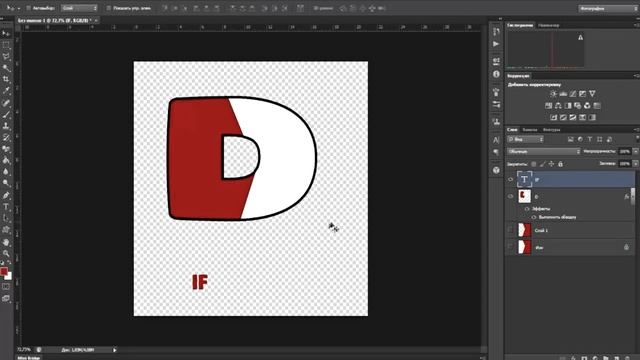Show the Фон background layer
The height and width of the screenshot is (360, 640).
(x=510, y=247)
